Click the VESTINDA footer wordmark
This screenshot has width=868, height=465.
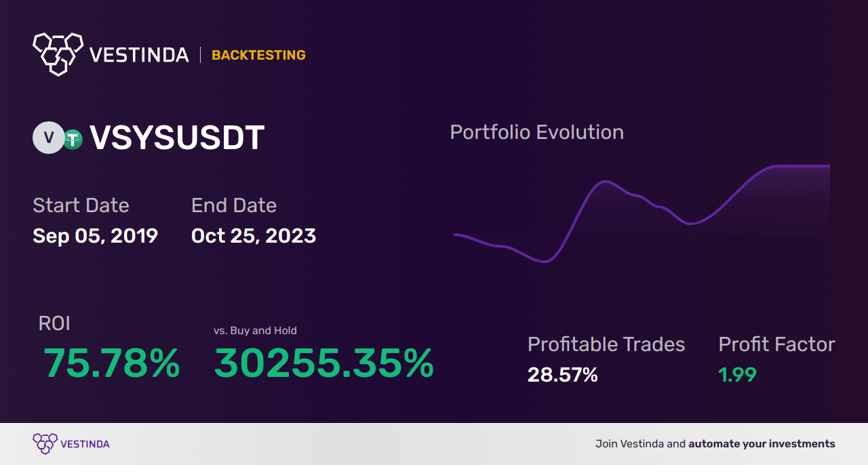pos(85,444)
